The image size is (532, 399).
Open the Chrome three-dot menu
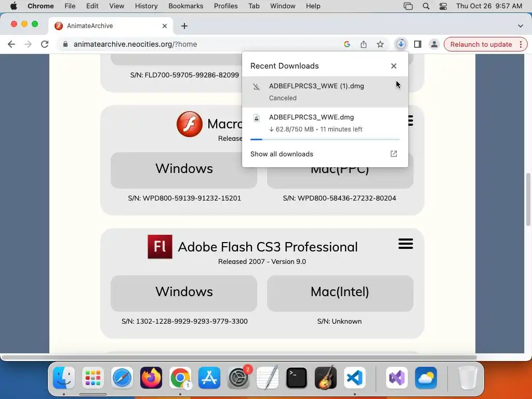click(x=521, y=44)
